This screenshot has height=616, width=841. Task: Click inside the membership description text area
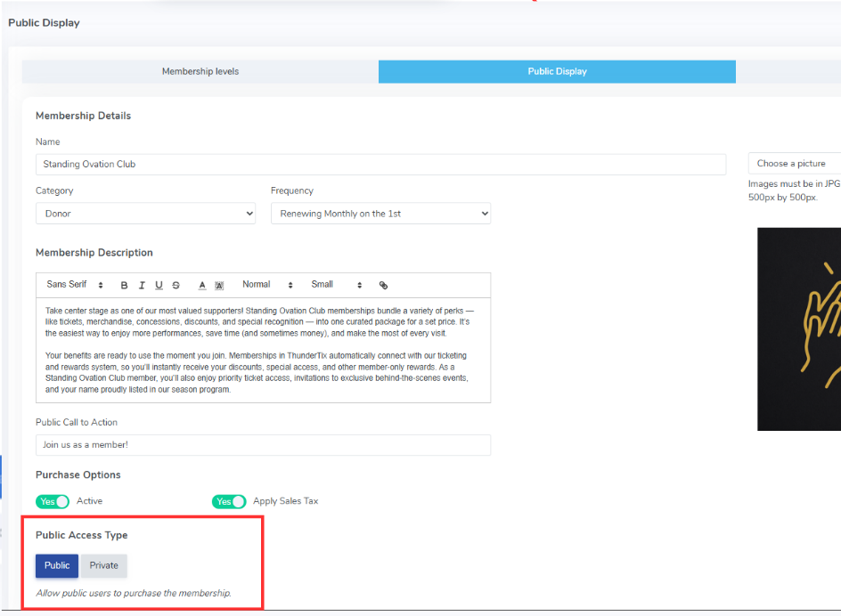point(264,350)
